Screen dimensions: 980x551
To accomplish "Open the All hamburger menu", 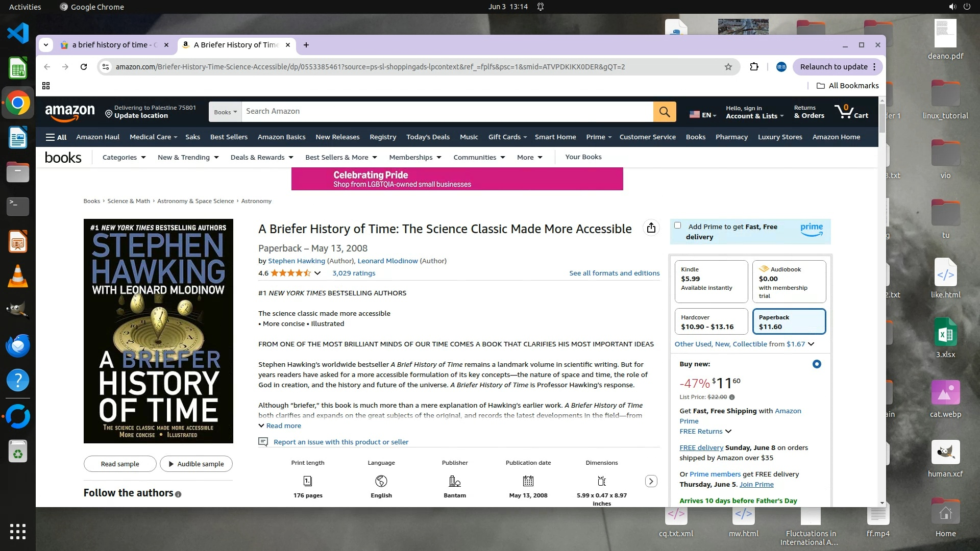I will click(x=56, y=137).
